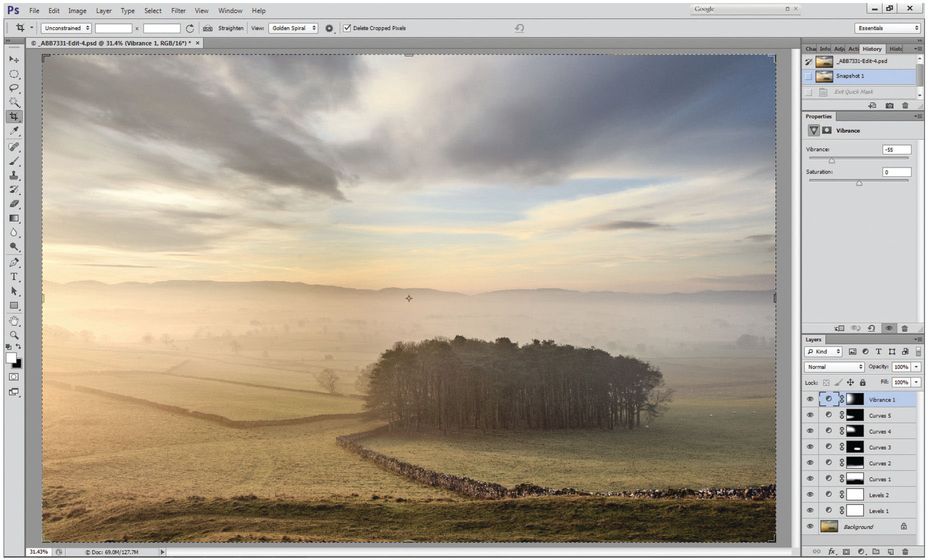The image size is (928, 560).
Task: Open the Layer menu
Action: [x=104, y=10]
